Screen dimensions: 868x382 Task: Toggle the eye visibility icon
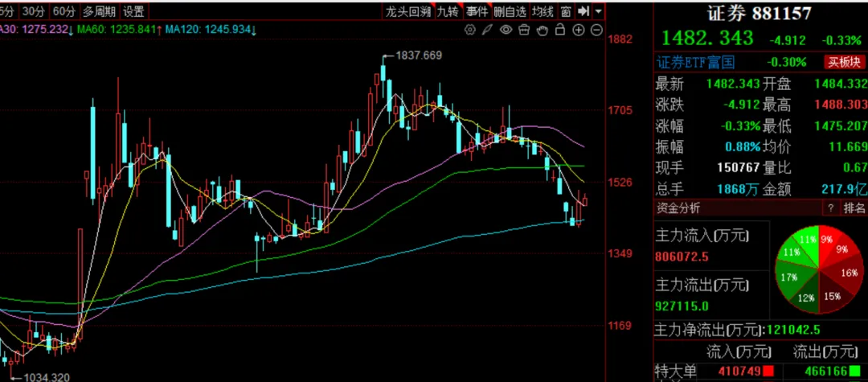tap(506, 29)
